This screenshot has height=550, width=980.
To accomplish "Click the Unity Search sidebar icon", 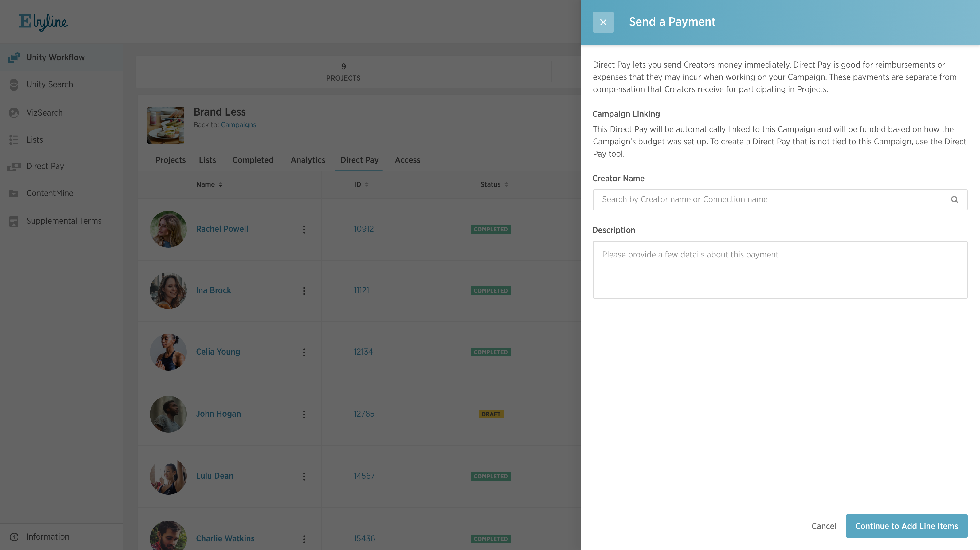I will tap(14, 84).
